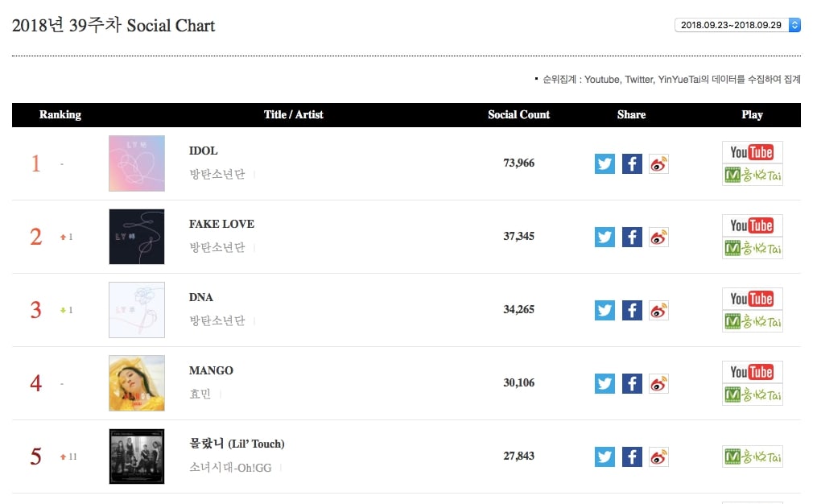
Task: Open the FAKE LOVE song link
Action: (x=221, y=224)
